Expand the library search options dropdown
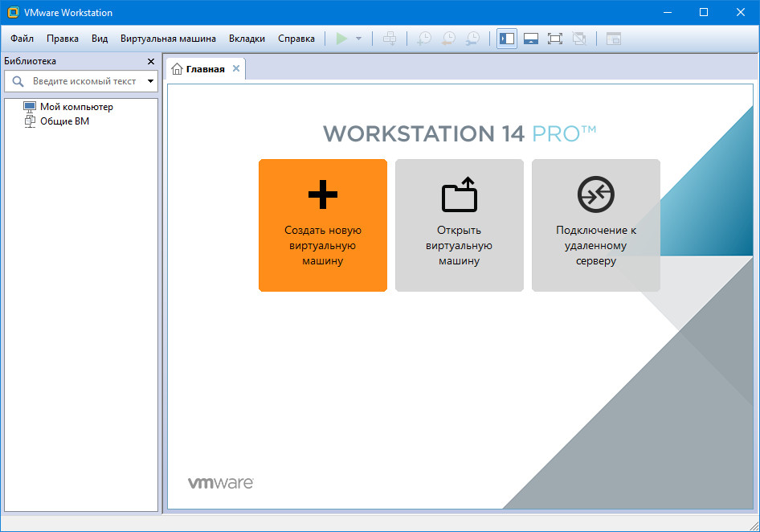Viewport: 760px width, 532px height. point(150,81)
